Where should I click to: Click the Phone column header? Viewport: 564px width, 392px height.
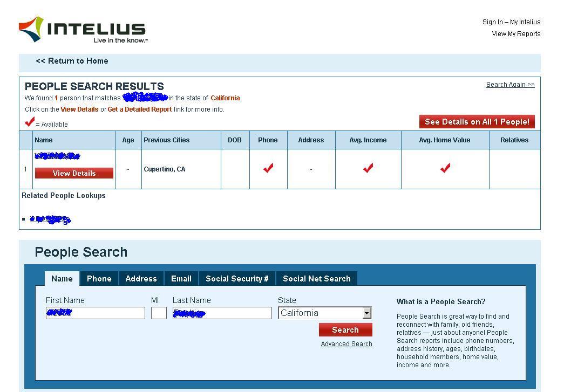(x=268, y=140)
